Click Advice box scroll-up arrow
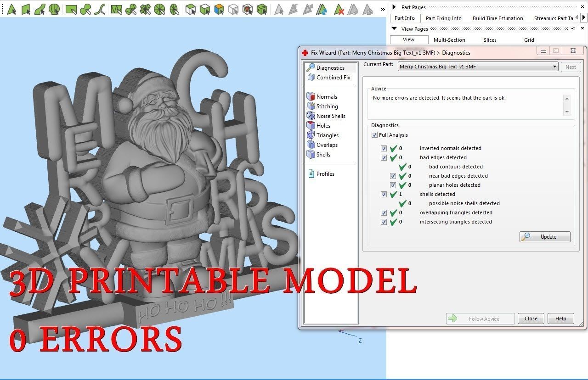The width and height of the screenshot is (588, 380). tap(567, 99)
